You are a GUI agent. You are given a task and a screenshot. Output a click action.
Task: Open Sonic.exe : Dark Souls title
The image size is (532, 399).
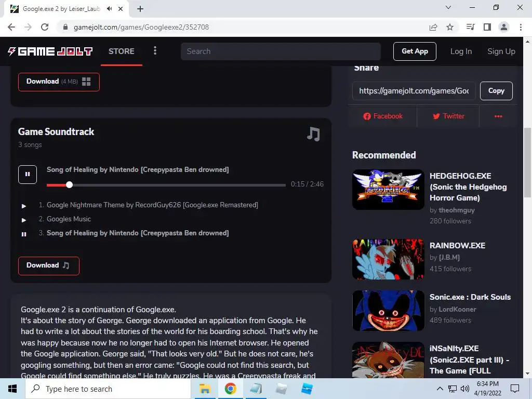(470, 297)
